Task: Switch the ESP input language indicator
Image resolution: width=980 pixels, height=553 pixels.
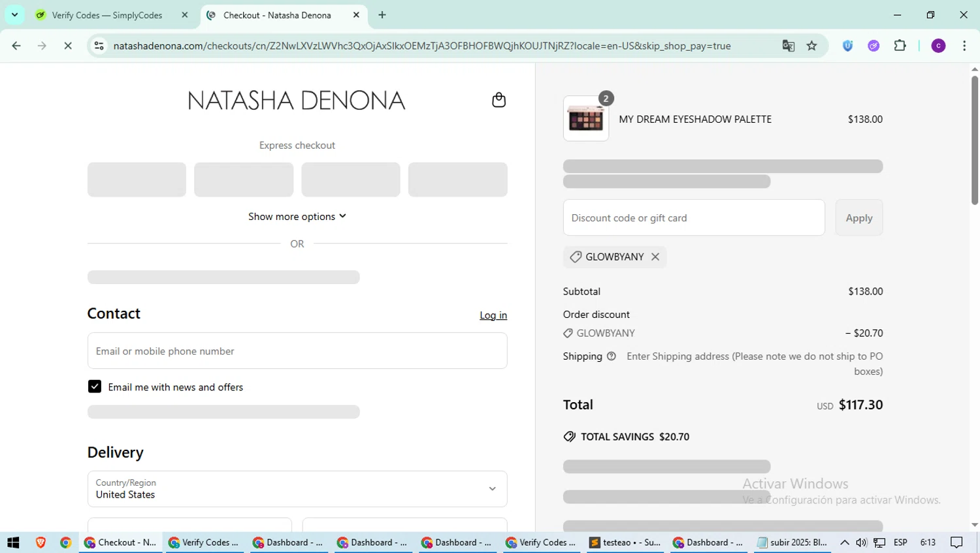Action: [900, 543]
